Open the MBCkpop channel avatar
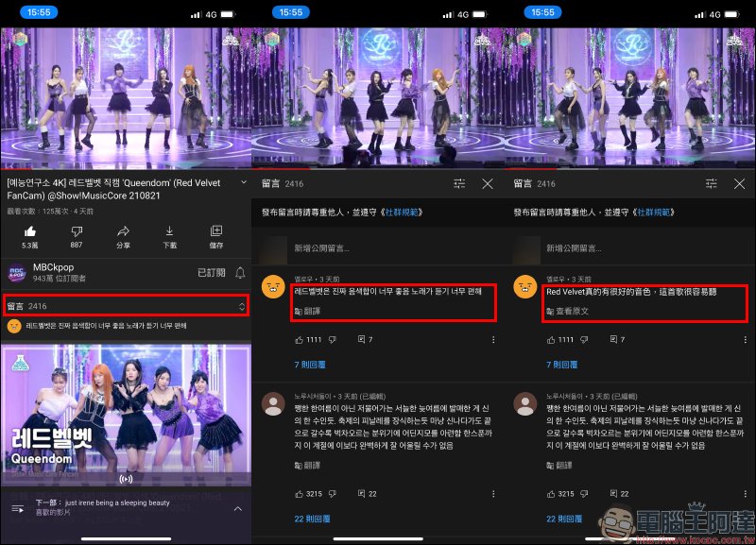This screenshot has height=545, width=756. [x=16, y=272]
